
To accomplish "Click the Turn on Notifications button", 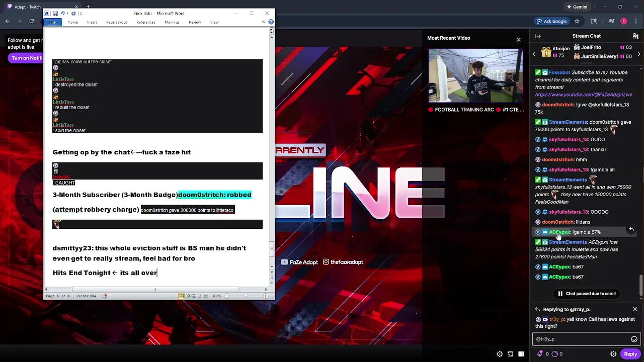I will coord(26,58).
